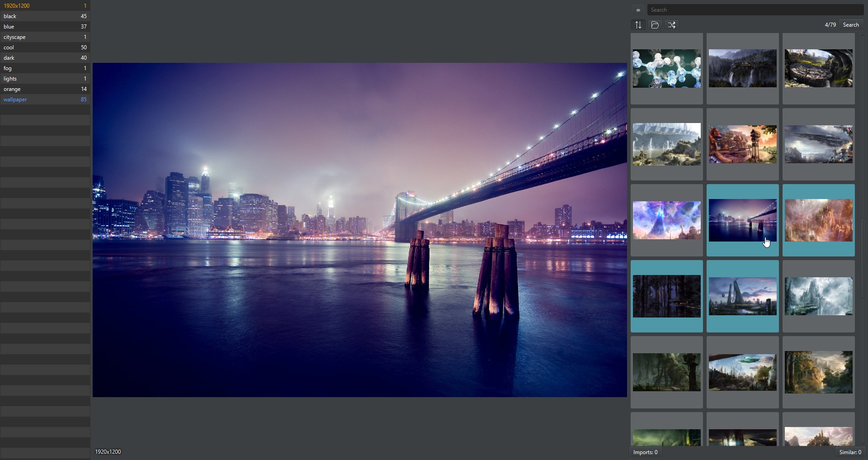Select the orange fantasy castle thumbnail
868x460 pixels.
point(819,220)
